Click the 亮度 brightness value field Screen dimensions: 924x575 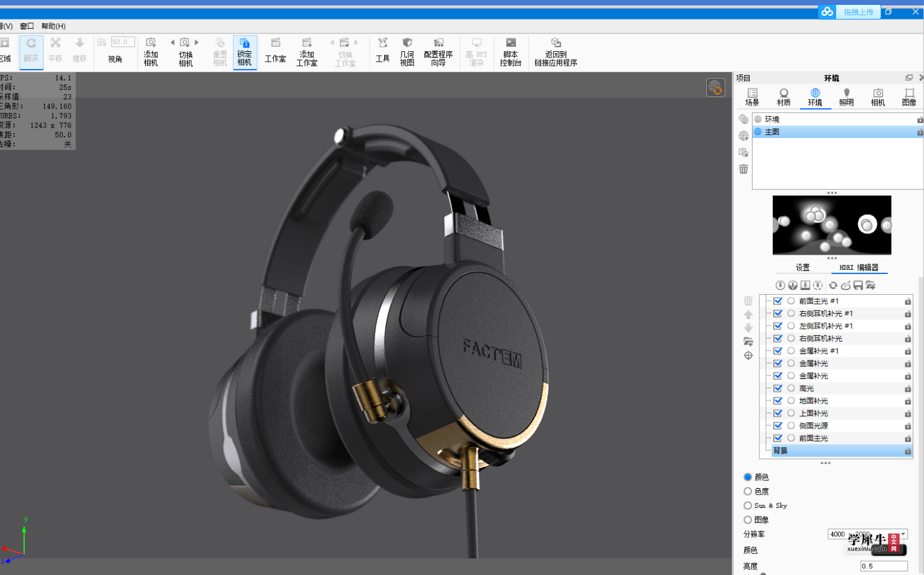[884, 566]
